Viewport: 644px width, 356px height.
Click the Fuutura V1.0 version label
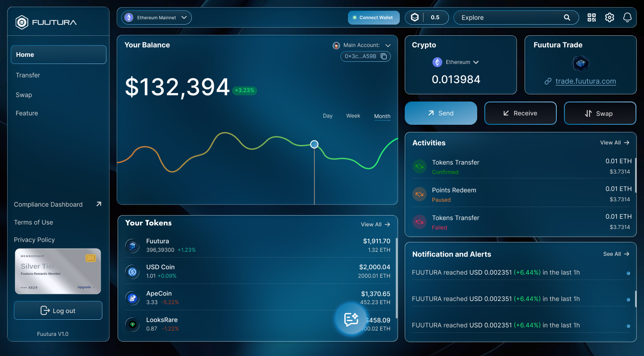coord(53,334)
